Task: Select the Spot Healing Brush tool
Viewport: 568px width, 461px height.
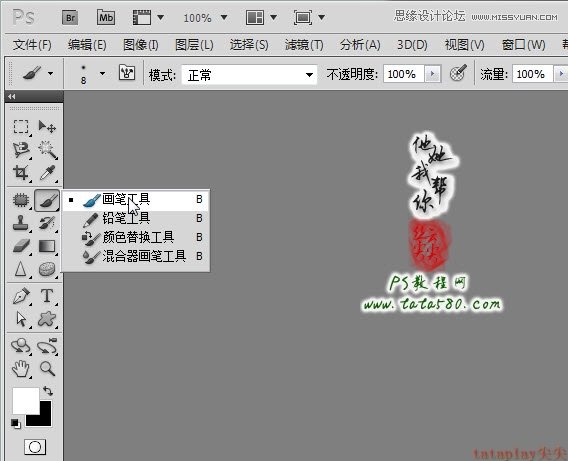Action: 21,200
